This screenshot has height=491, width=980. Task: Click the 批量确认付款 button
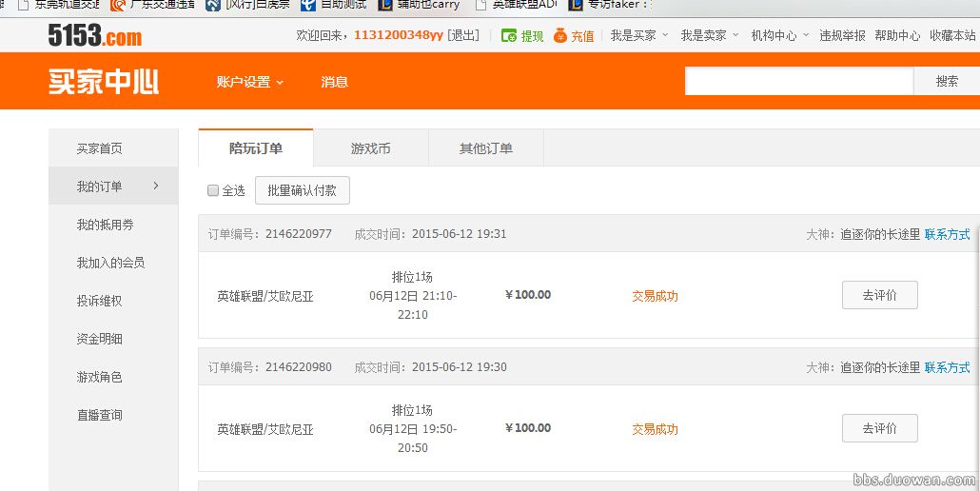pos(303,190)
